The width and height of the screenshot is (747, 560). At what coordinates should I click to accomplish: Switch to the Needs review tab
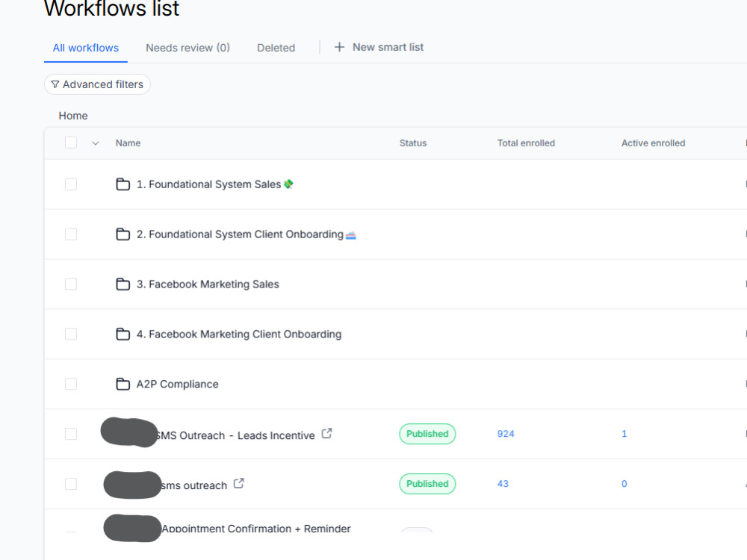pos(187,48)
